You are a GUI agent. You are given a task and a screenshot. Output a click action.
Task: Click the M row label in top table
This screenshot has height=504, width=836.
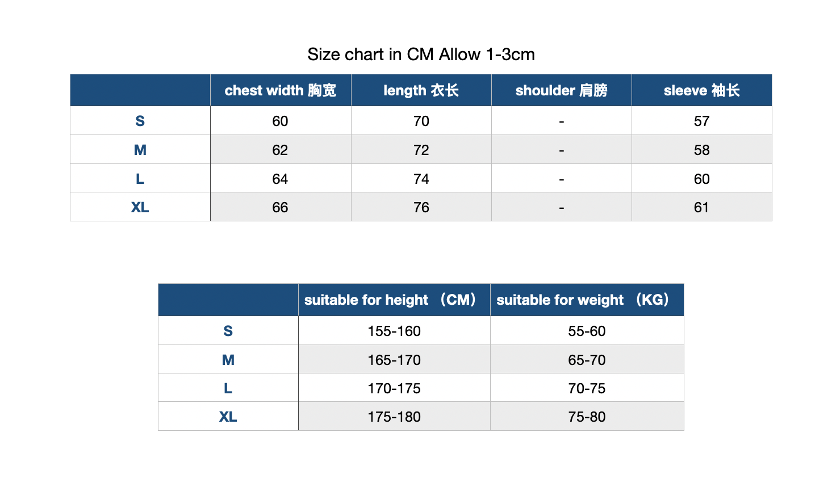coord(140,150)
